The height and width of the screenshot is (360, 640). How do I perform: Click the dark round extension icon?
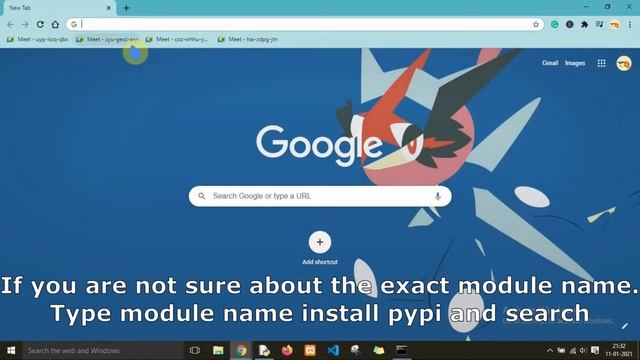(x=569, y=24)
